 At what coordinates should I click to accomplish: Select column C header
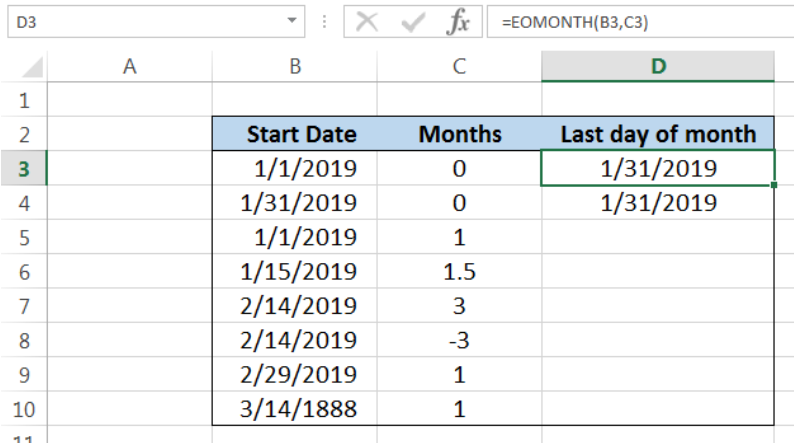[x=459, y=67]
